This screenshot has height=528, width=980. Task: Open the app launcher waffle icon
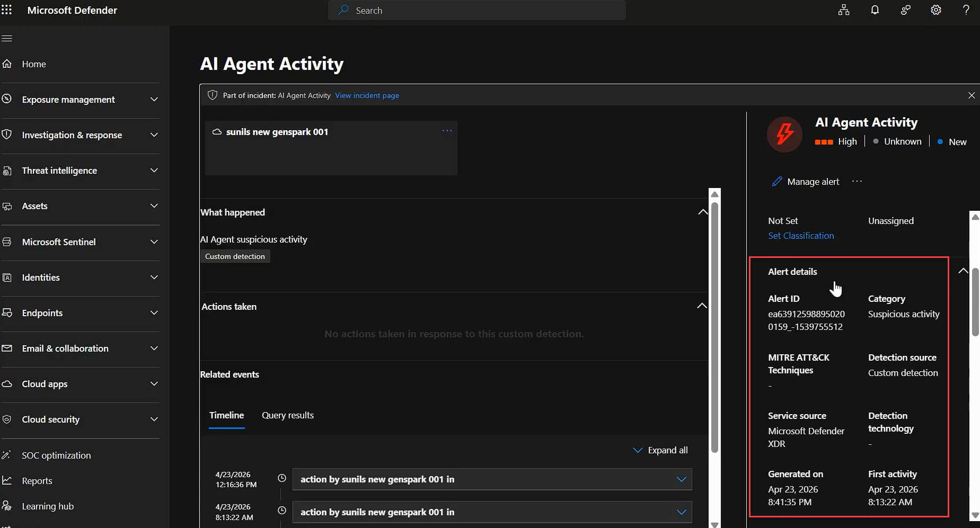pyautogui.click(x=7, y=10)
